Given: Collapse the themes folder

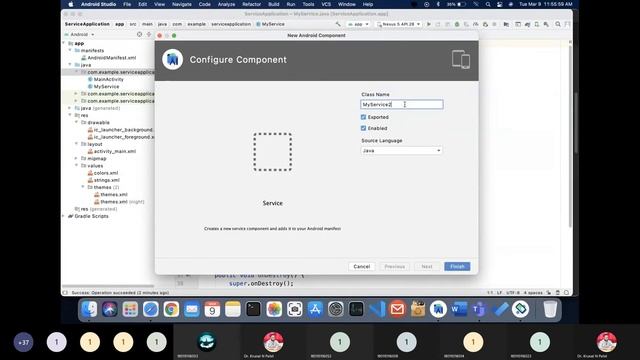Looking at the screenshot, I should pyautogui.click(x=83, y=187).
